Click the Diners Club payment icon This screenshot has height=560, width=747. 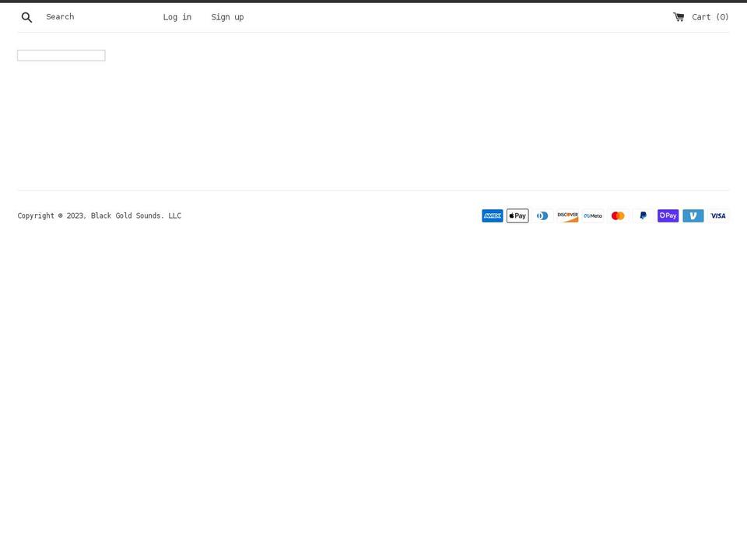point(542,215)
